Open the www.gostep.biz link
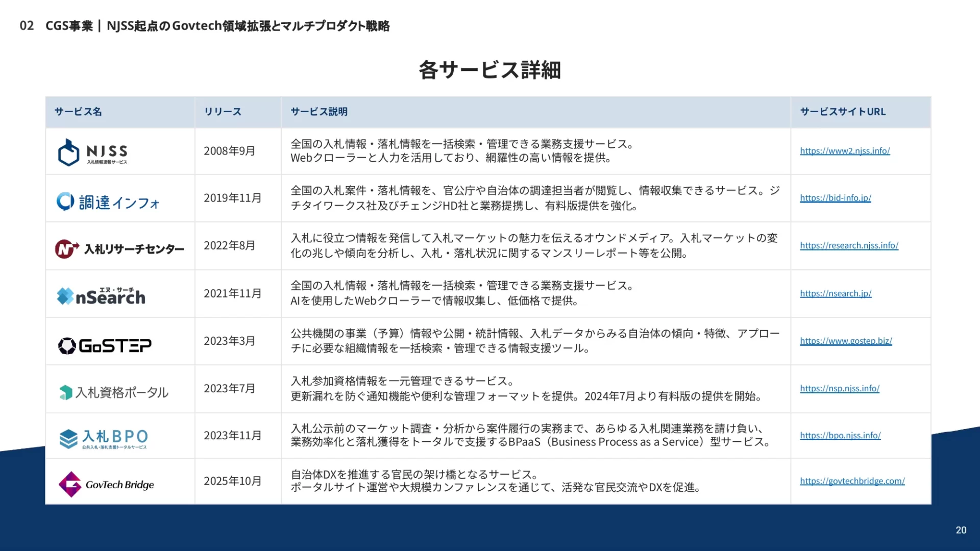 point(846,341)
